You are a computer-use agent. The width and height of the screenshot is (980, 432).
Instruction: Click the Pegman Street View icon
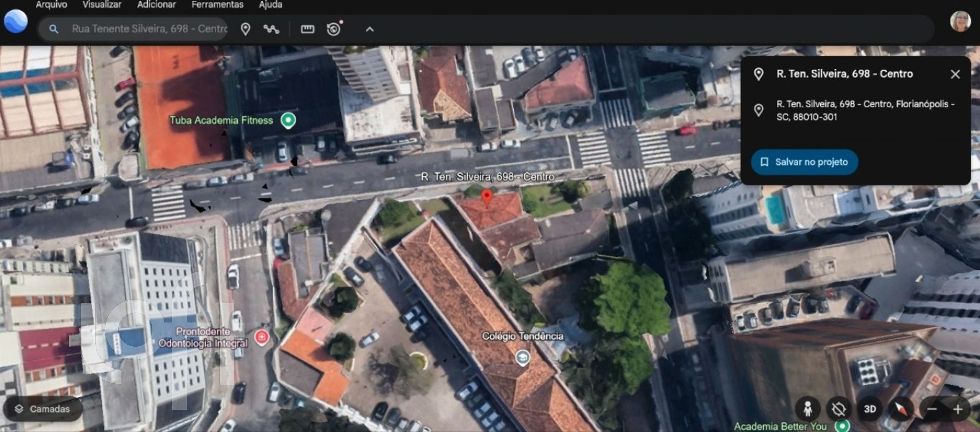tap(808, 409)
